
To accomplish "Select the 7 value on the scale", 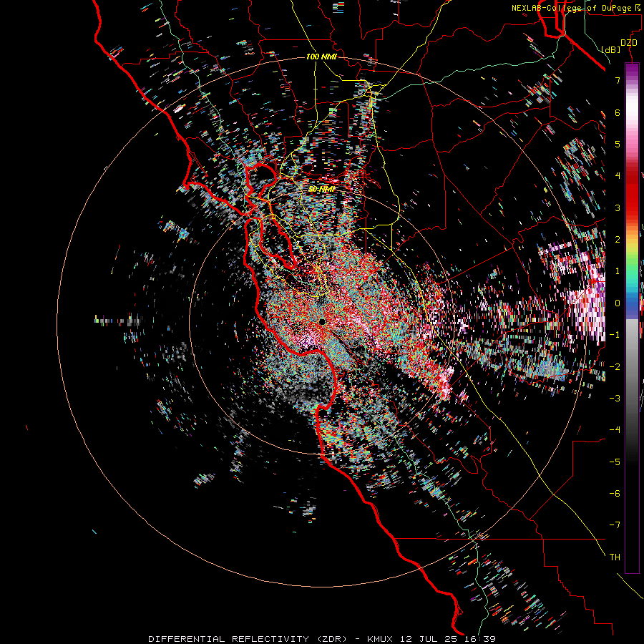I will [x=618, y=80].
